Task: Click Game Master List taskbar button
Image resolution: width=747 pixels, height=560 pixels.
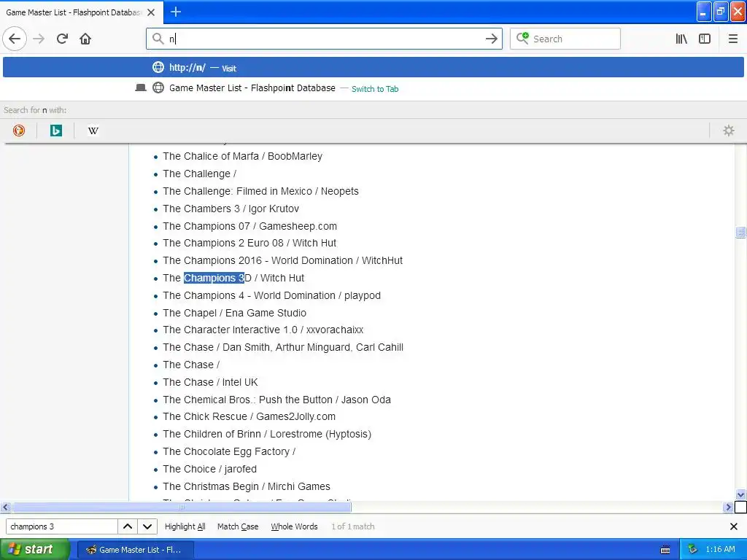Action: click(135, 550)
